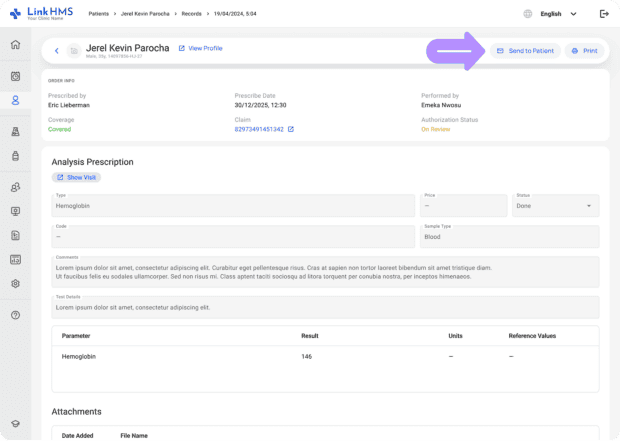
Task: Open the staff users icon in sidebar
Action: coord(15,187)
